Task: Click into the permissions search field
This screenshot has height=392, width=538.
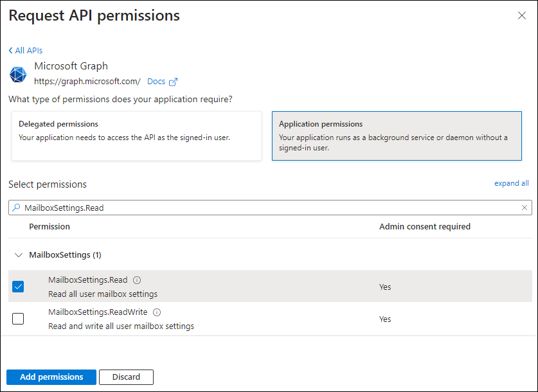Action: point(270,208)
